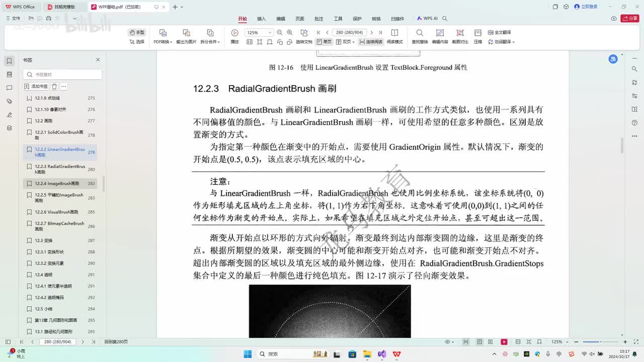
Task: Open Windows Start menu
Action: click(248, 354)
